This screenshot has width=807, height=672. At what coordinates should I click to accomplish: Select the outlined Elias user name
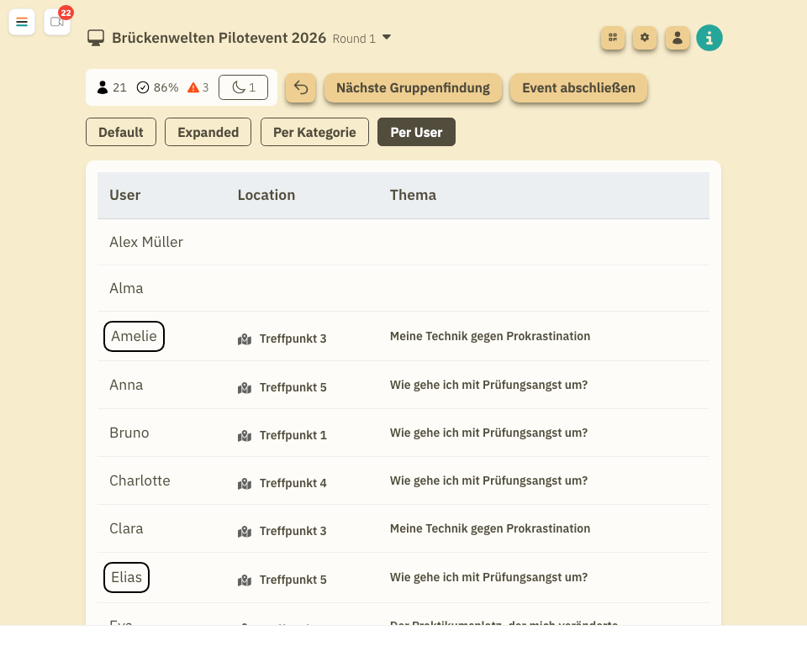point(126,578)
